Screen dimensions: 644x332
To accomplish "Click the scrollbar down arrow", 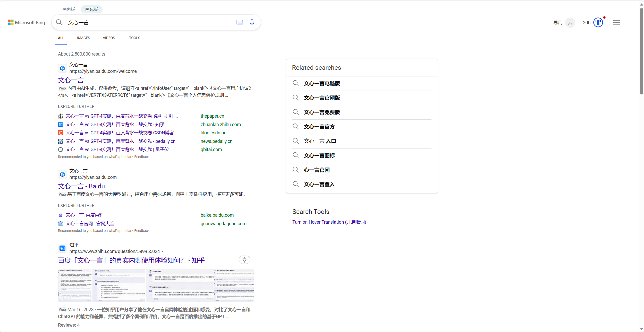I will 641,329.
